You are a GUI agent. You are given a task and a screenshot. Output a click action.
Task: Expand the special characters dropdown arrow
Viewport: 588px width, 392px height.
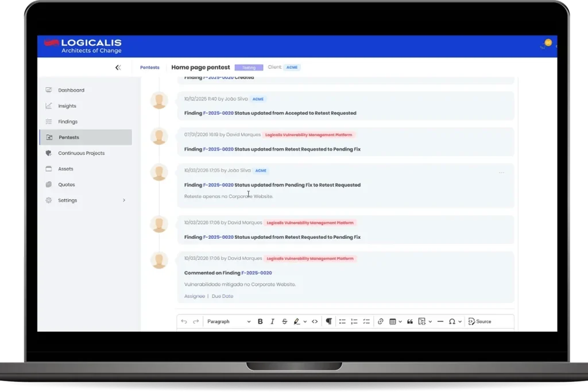coord(460,321)
